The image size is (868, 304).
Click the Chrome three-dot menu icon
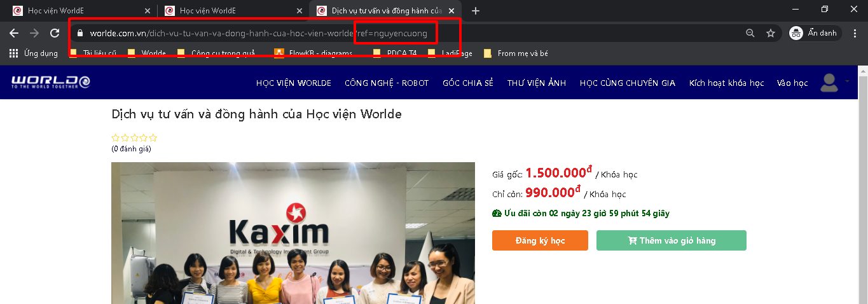tap(855, 33)
